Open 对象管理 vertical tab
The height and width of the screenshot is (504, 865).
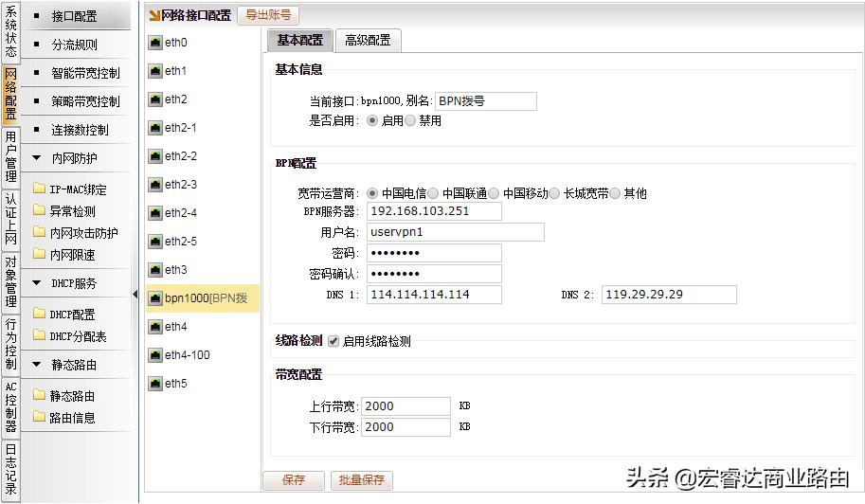[x=10, y=281]
